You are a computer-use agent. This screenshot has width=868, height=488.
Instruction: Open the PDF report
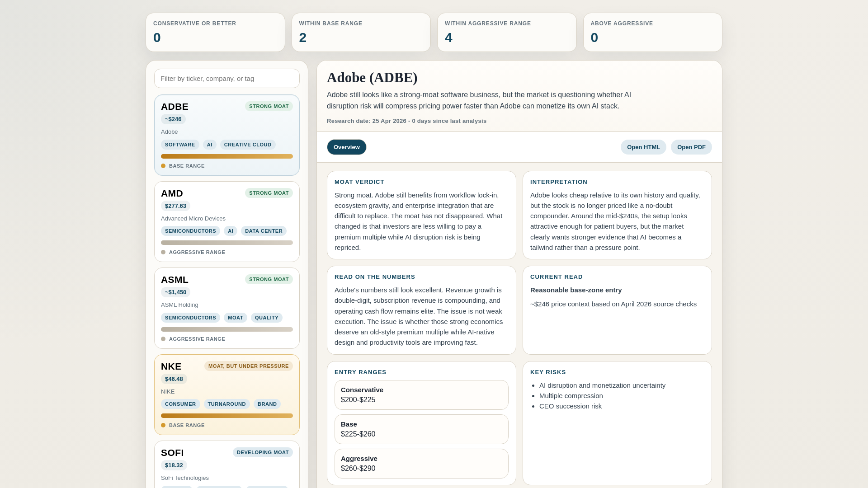[691, 147]
